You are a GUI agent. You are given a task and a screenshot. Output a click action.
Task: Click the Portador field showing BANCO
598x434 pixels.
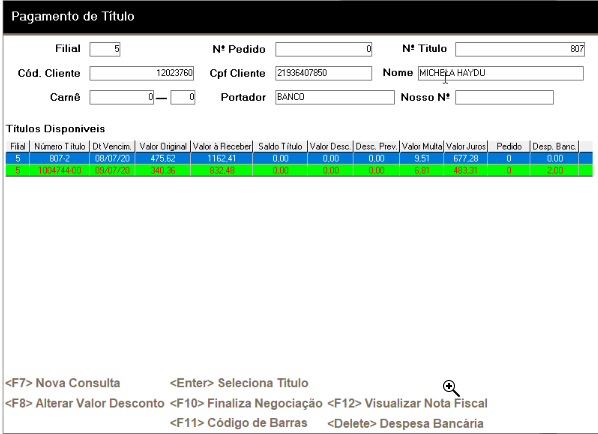(x=335, y=97)
